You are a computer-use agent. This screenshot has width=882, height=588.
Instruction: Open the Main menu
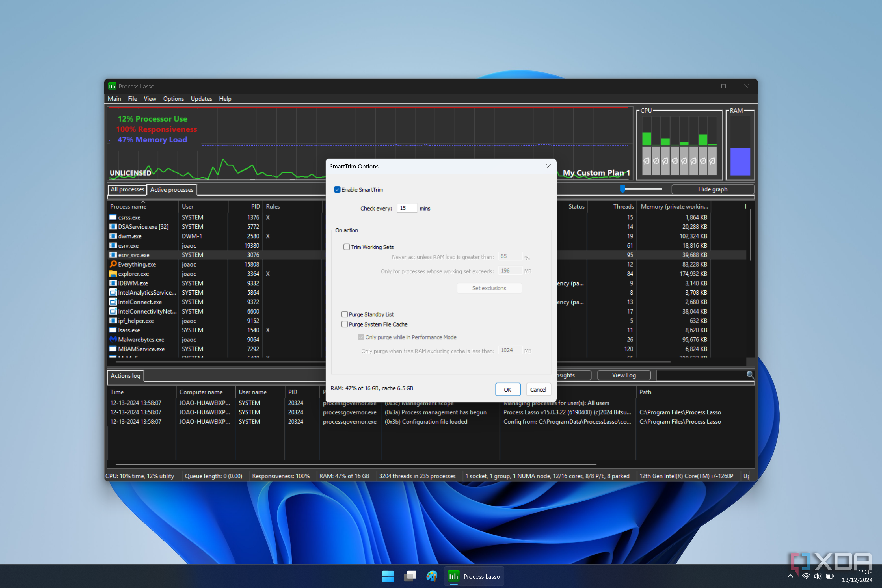114,99
